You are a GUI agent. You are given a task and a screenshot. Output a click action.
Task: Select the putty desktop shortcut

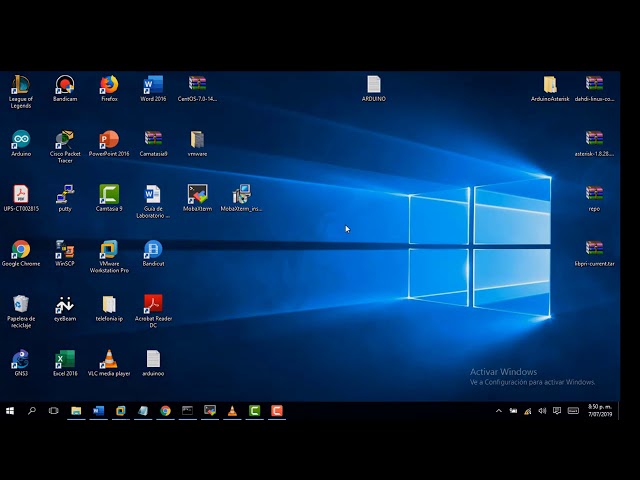pyautogui.click(x=65, y=198)
